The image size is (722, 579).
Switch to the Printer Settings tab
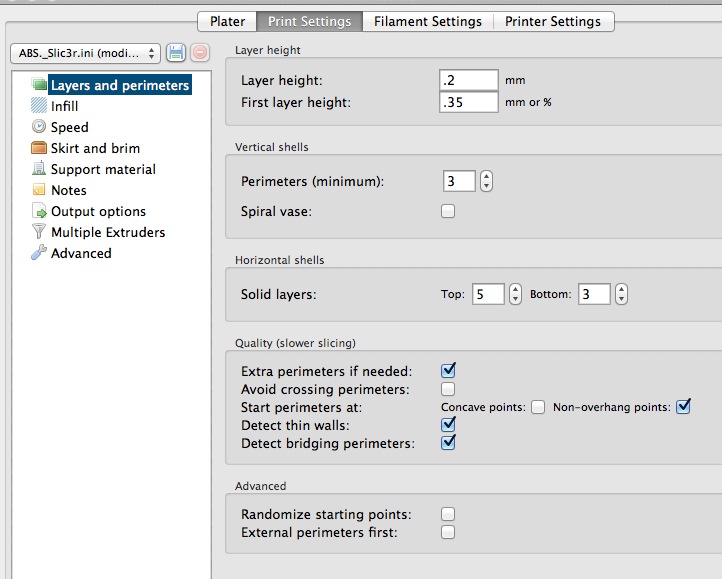pyautogui.click(x=553, y=21)
